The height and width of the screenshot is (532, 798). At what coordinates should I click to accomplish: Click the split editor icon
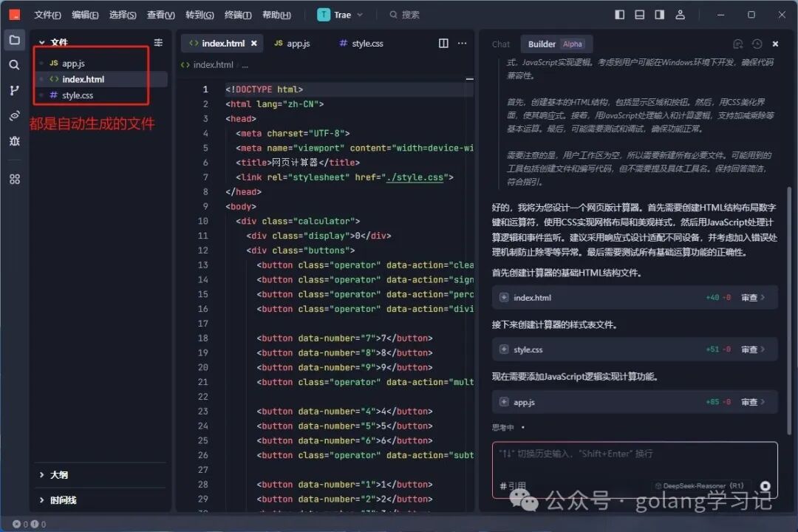pyautogui.click(x=443, y=44)
